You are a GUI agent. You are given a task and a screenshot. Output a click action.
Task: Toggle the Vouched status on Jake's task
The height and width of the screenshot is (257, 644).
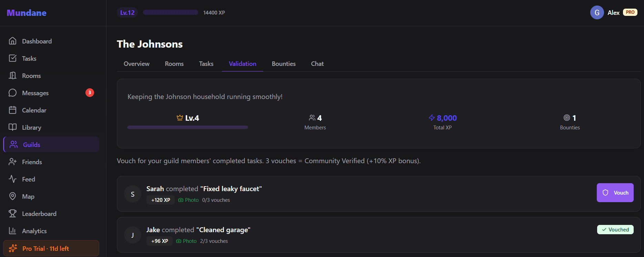[615, 230]
